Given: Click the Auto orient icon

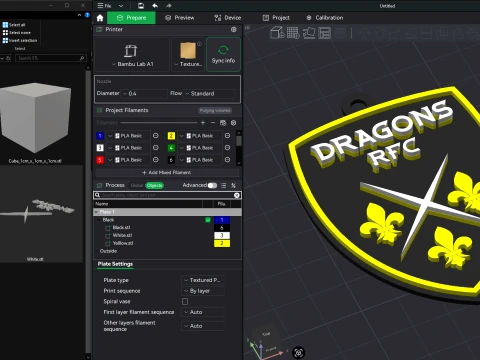Looking at the screenshot, I should [x=309, y=33].
